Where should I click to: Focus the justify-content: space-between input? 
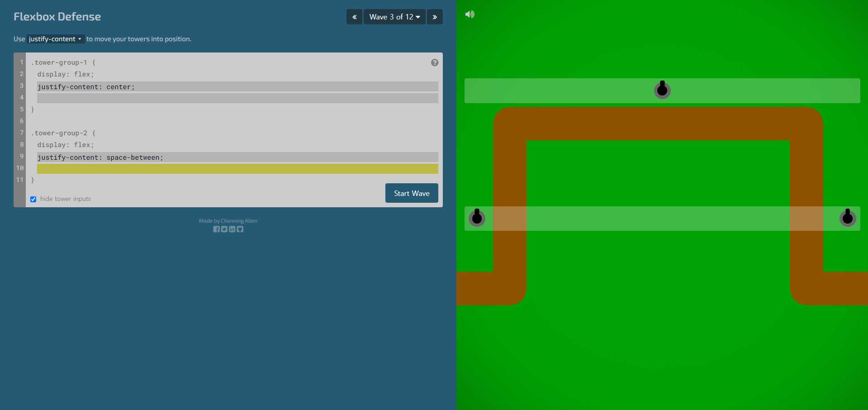237,157
